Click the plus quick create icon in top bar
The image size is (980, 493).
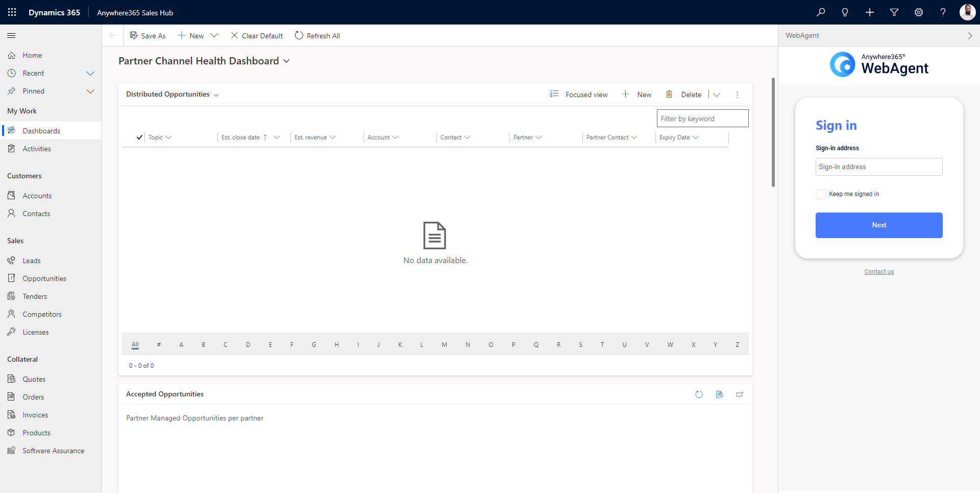(x=870, y=12)
